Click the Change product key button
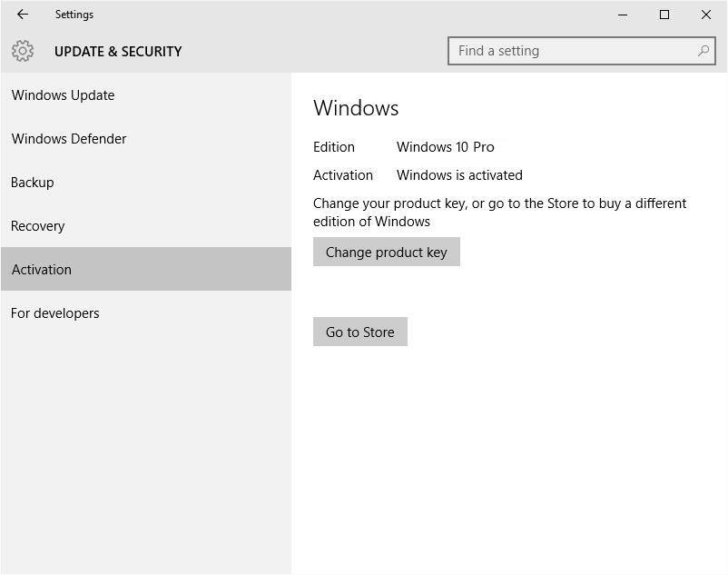Screen dimensions: 728x575 pos(386,252)
